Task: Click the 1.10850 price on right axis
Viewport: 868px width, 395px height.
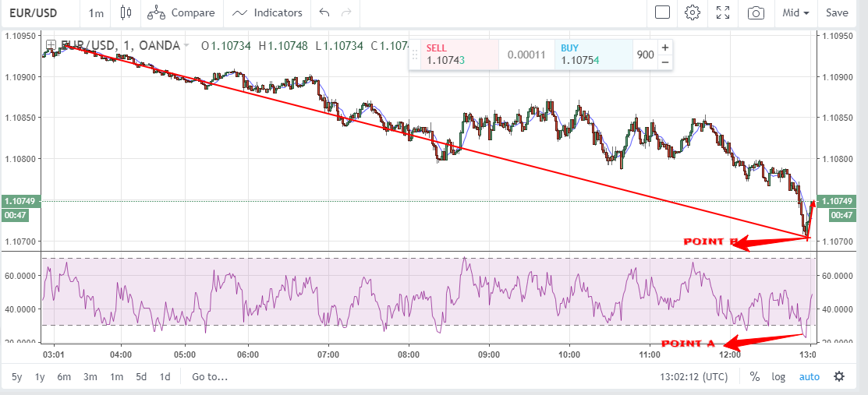Action: pyautogui.click(x=838, y=118)
